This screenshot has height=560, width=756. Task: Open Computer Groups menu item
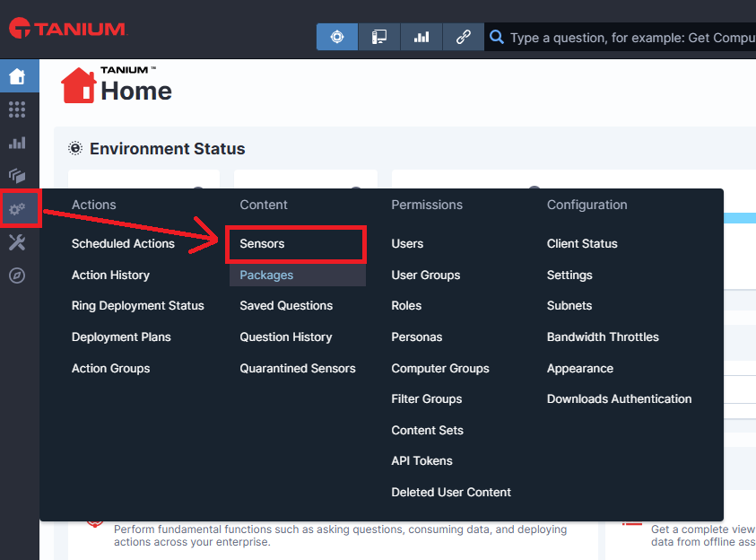[440, 369]
